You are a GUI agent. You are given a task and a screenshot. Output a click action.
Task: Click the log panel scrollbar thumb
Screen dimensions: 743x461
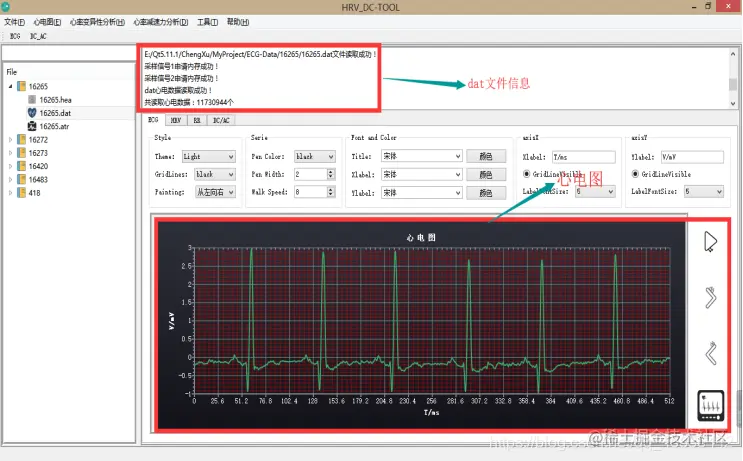(x=733, y=84)
